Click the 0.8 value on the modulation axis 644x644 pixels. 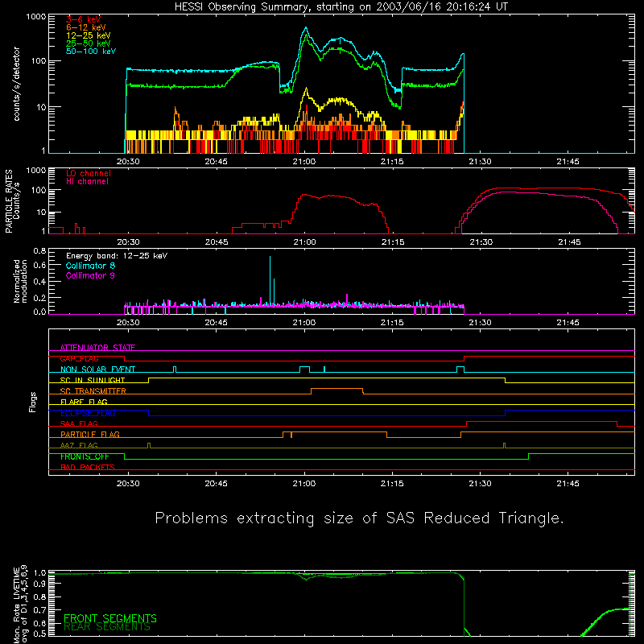pyautogui.click(x=39, y=250)
